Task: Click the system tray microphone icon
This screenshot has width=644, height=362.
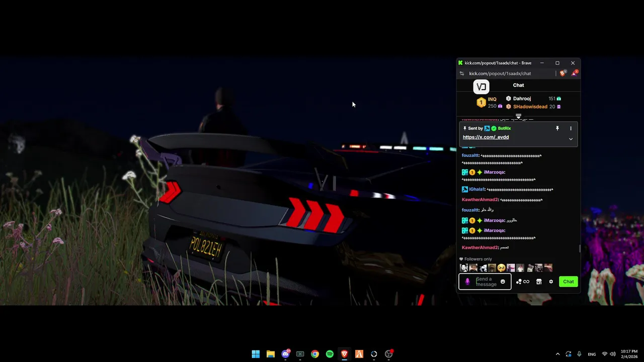Action: (x=580, y=354)
